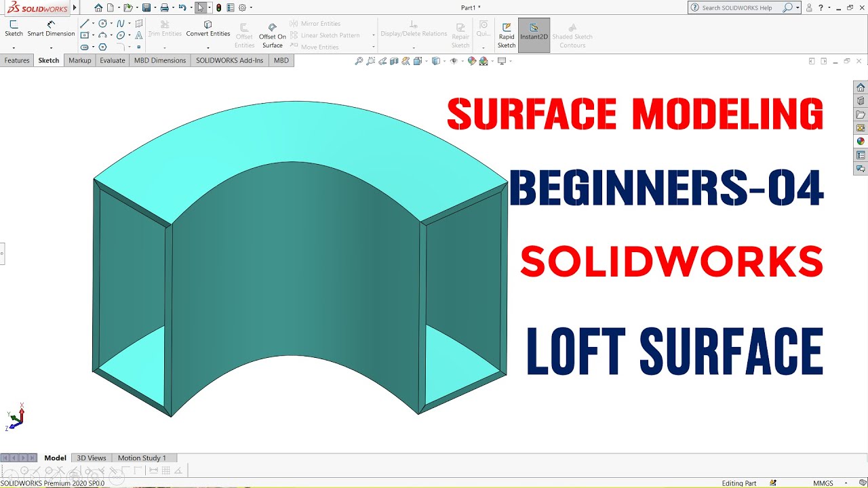This screenshot has width=868, height=488.
Task: Open Custom Properties in task pane
Action: click(861, 155)
